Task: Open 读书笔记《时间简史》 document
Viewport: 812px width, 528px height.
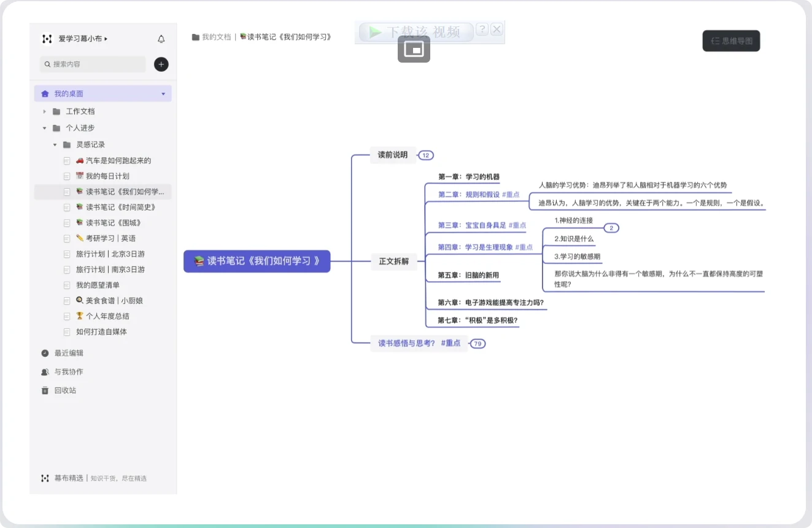Action: coord(116,208)
